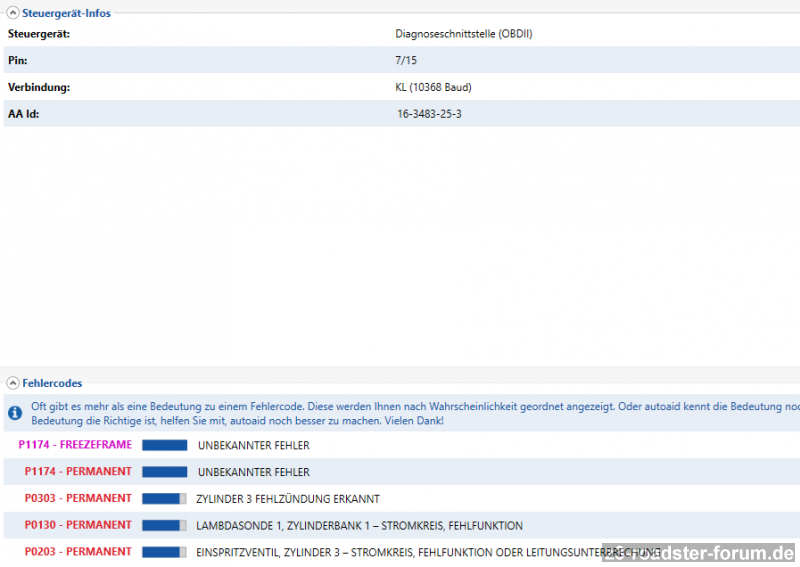Click probability bar next to P0303

coord(164,498)
